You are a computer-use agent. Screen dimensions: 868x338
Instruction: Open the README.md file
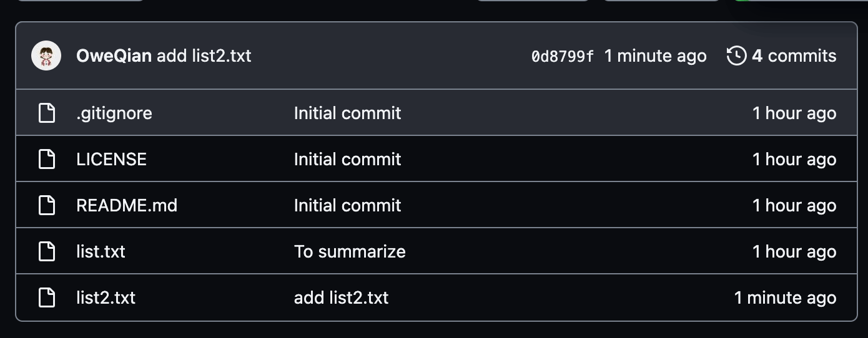[x=127, y=205]
